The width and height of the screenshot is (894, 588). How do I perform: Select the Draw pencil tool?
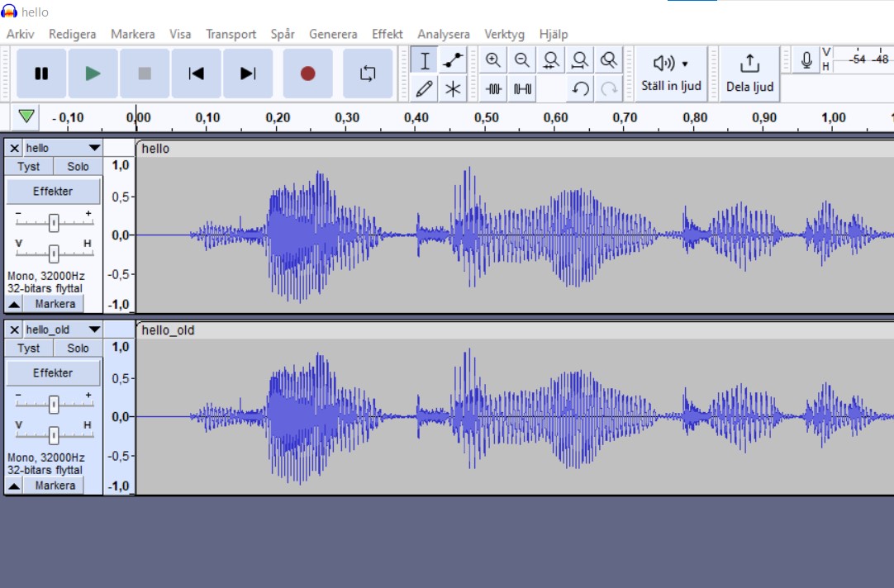pyautogui.click(x=425, y=88)
